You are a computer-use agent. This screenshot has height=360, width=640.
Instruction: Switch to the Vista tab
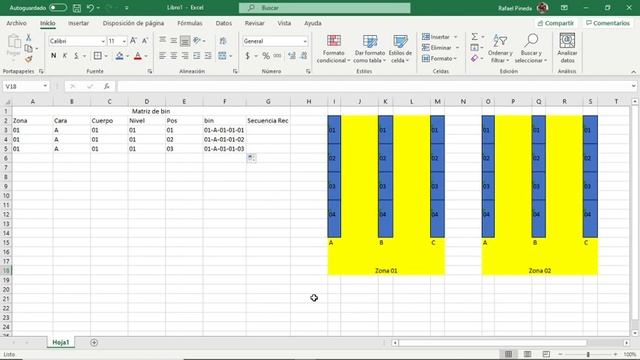point(284,23)
